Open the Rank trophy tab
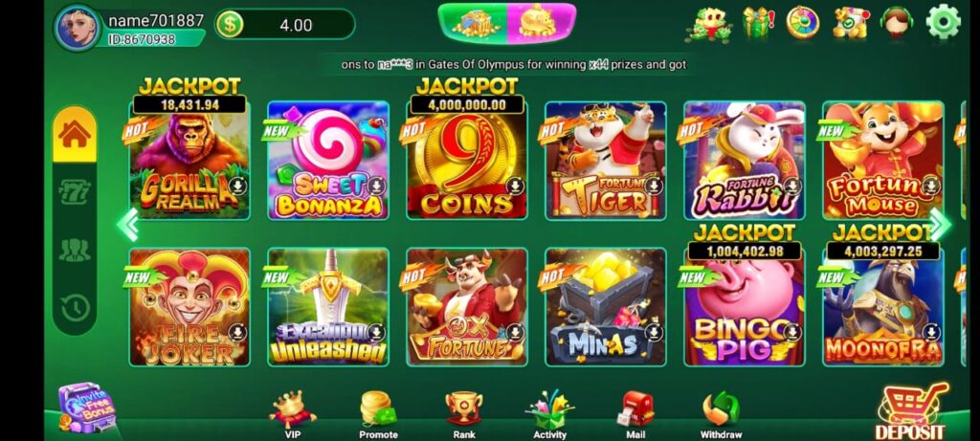 click(464, 415)
